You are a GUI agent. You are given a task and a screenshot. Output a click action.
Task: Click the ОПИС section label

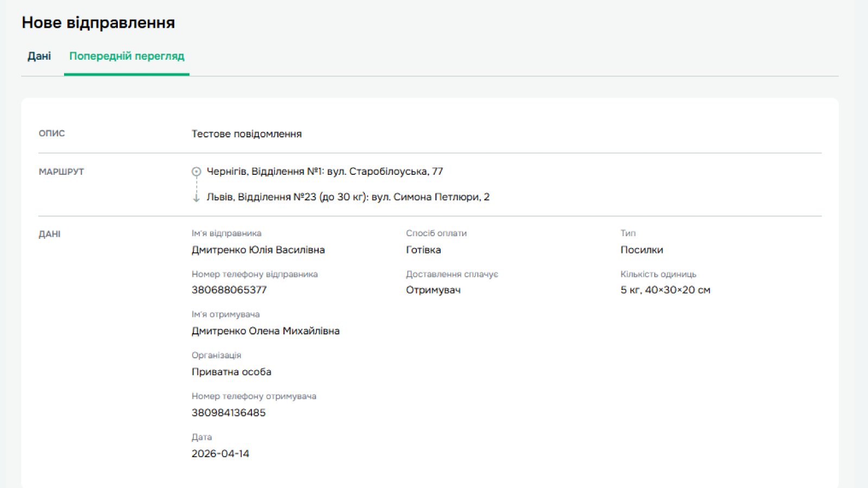click(x=52, y=134)
